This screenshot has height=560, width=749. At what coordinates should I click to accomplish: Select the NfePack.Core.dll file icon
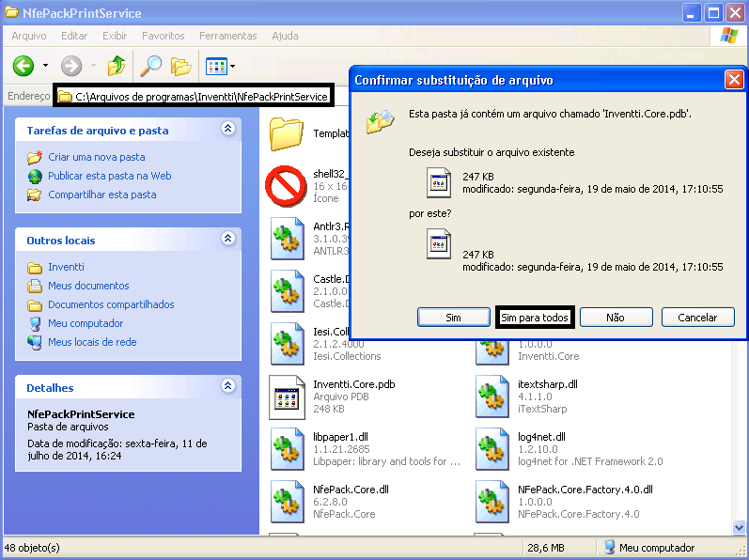(285, 502)
